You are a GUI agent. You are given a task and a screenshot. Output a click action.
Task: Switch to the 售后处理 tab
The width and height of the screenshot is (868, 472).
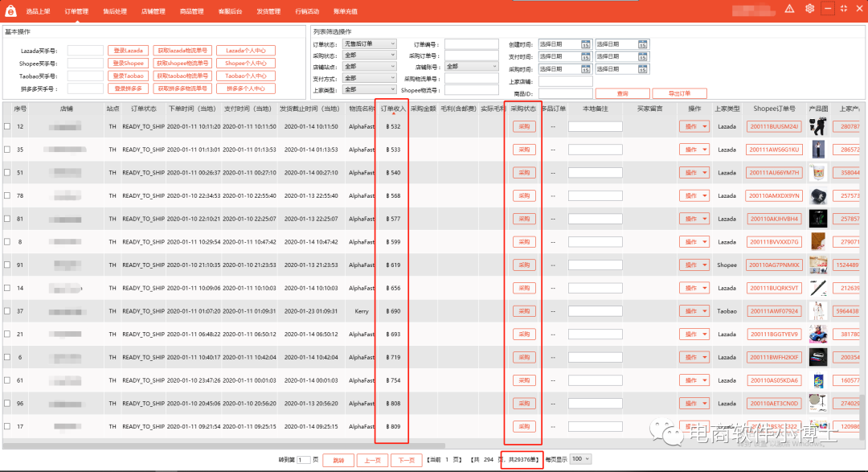pos(115,11)
